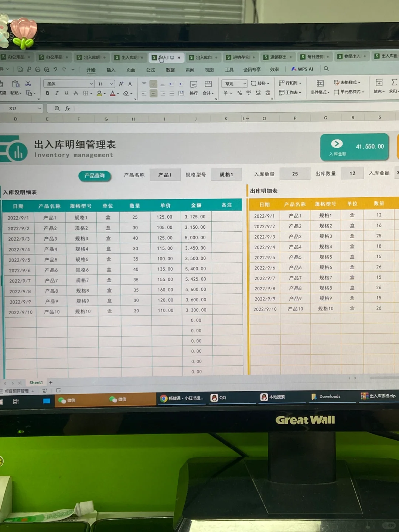The height and width of the screenshot is (532, 399).
Task: Switch to the 页面 ribbon tab
Action: tap(131, 70)
